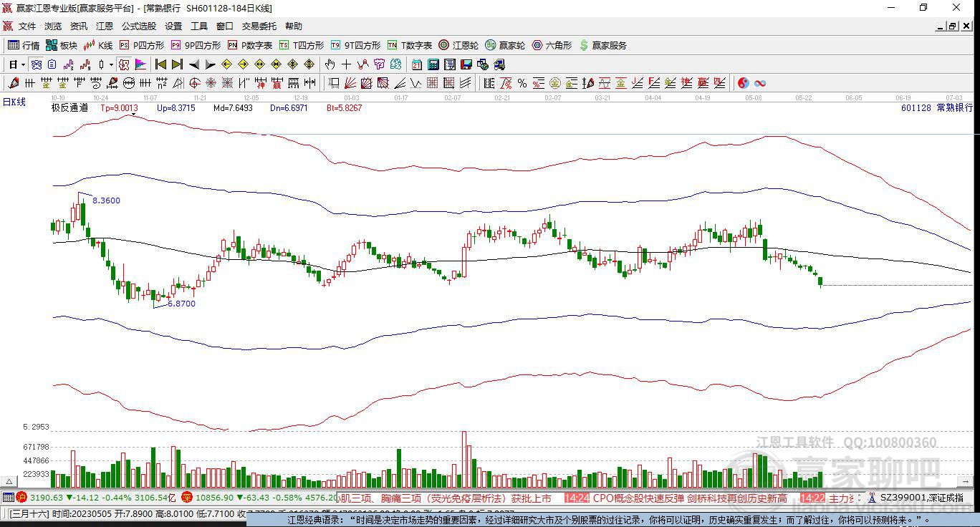Restore the inner chart window
Screen dimensions: 980x527
(953, 26)
